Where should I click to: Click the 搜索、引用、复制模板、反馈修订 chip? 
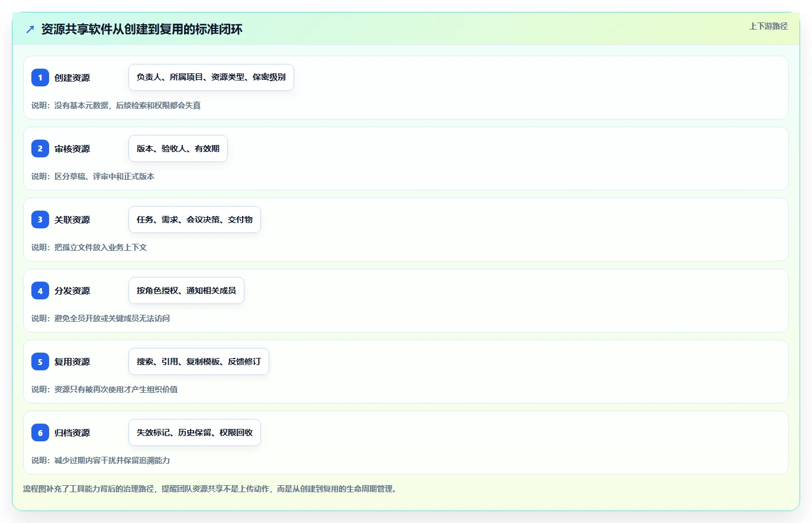point(199,361)
